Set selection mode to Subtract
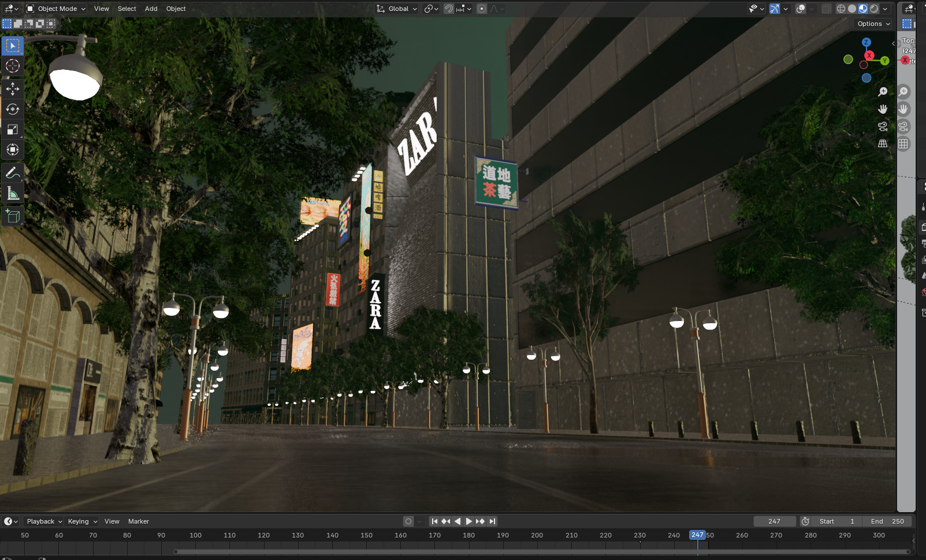The width and height of the screenshot is (926, 560). pyautogui.click(x=29, y=24)
